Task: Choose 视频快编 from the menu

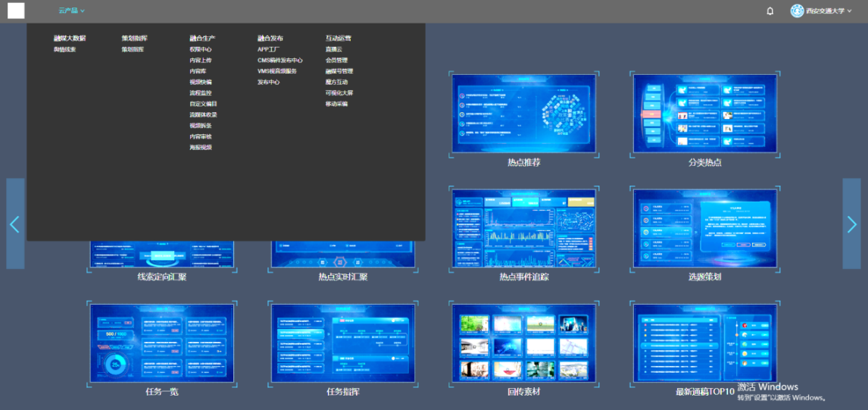Action: coord(201,82)
